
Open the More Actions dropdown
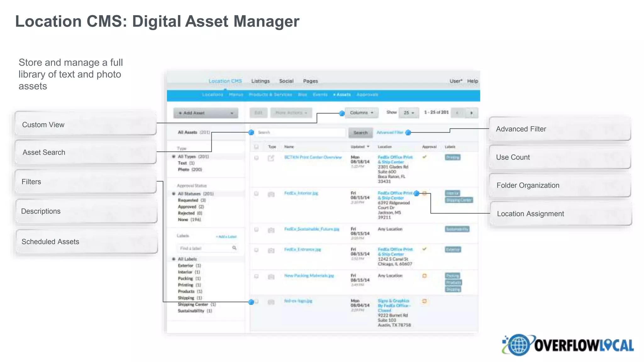tap(291, 112)
